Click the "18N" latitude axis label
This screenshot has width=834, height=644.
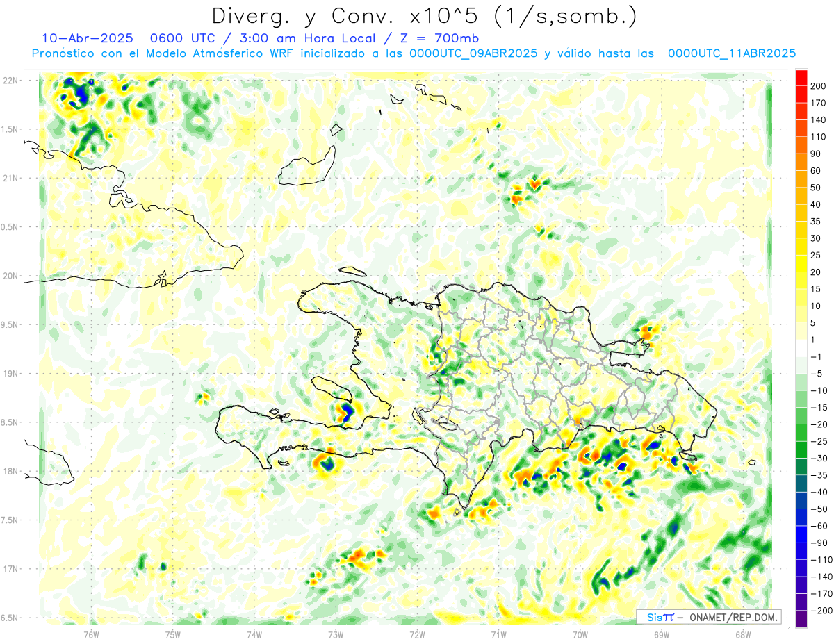10,472
